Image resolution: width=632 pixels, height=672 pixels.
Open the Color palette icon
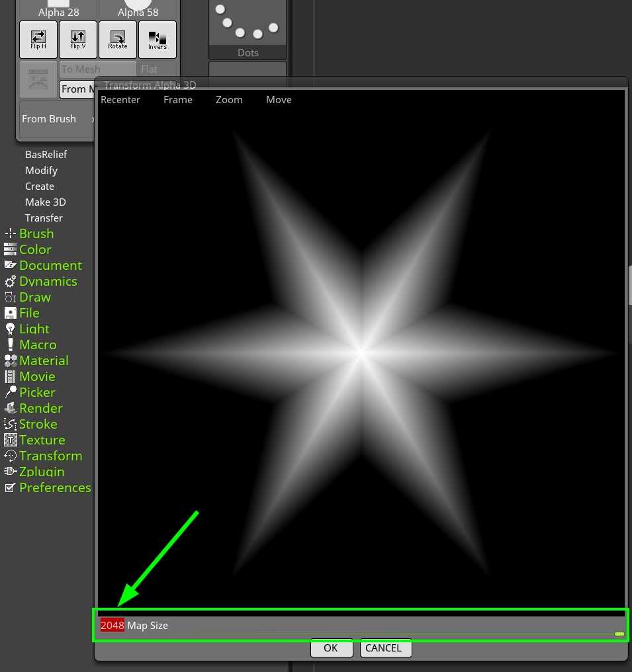[11, 249]
